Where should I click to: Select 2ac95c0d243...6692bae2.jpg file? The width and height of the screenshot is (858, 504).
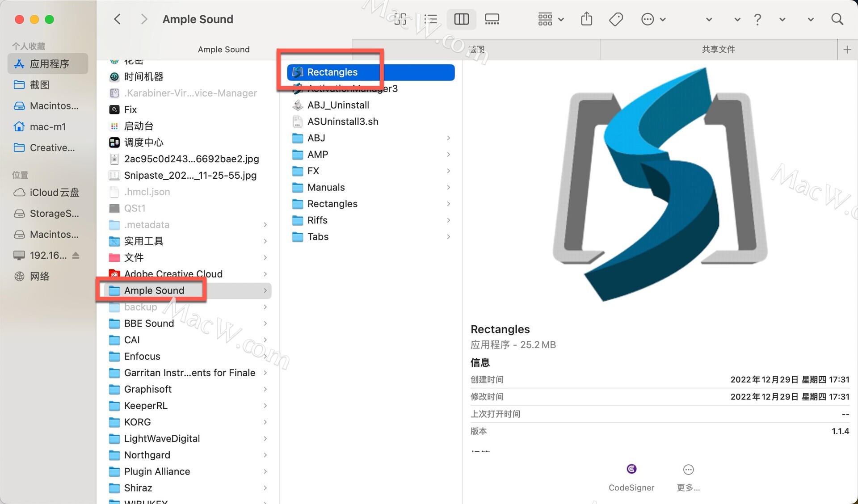click(x=188, y=159)
